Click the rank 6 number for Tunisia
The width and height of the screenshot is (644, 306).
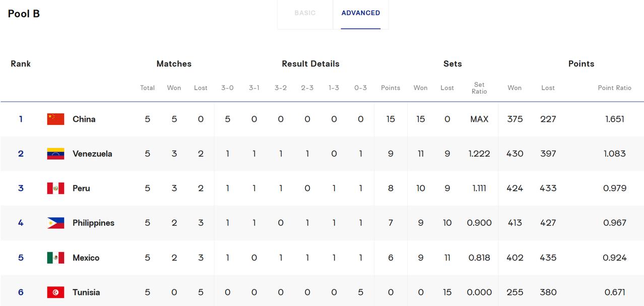(21, 292)
